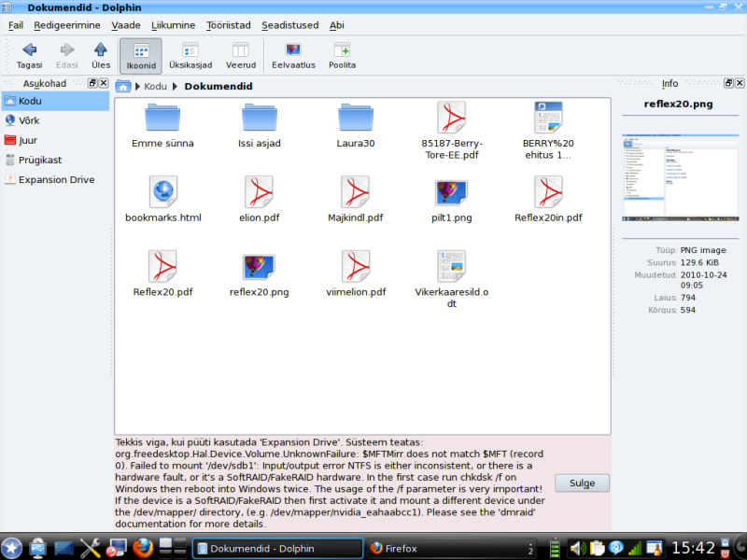Detach the Asukohad panel with float button
Viewport: 747px width, 560px height.
92,83
